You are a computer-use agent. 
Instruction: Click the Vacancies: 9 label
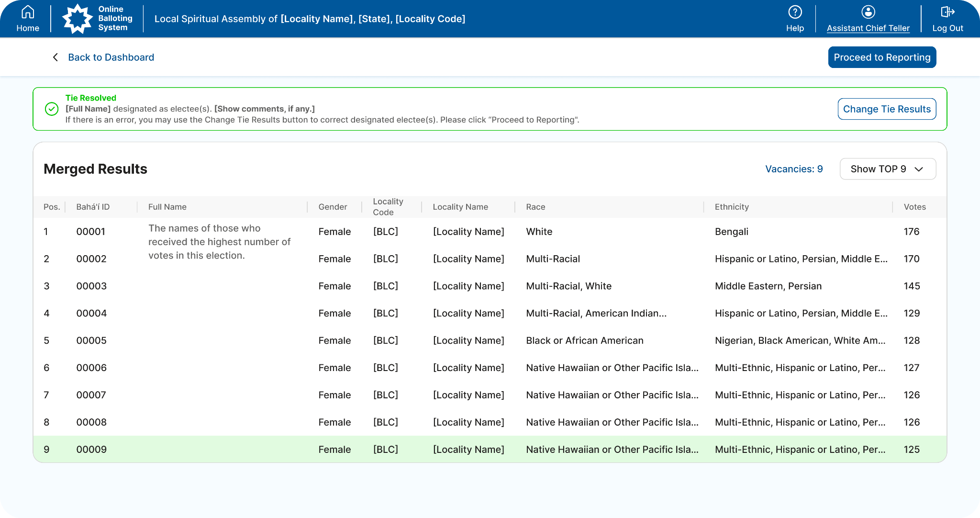coord(794,169)
